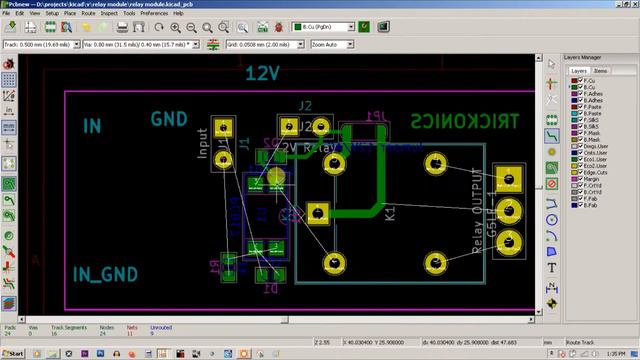Screen dimensions: 640x360
Task: Select the Add Filled Zone tool
Action: click(x=552, y=168)
